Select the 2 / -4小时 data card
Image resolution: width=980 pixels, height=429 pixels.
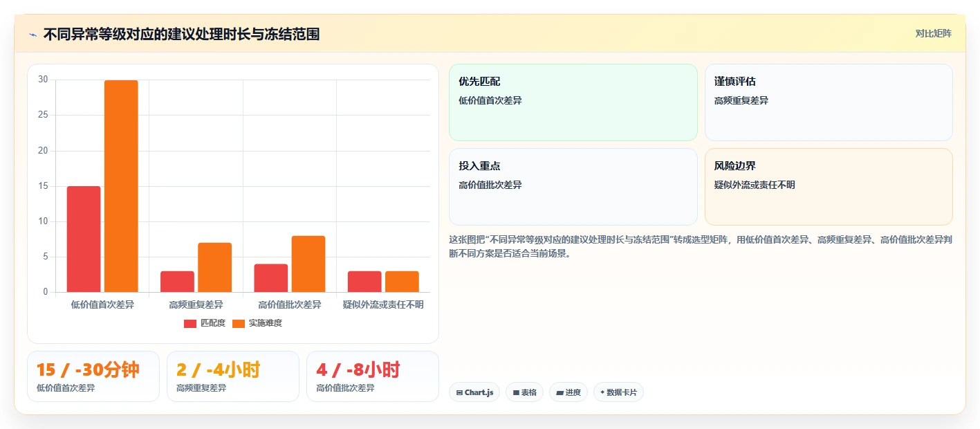(233, 376)
